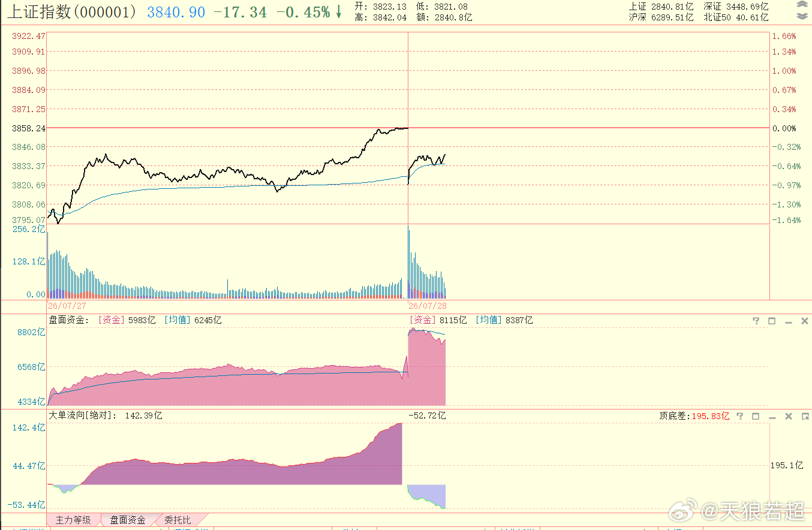Screen dimensions: 812x530
Task: Click the high value 3842.04
Action: pos(389,17)
